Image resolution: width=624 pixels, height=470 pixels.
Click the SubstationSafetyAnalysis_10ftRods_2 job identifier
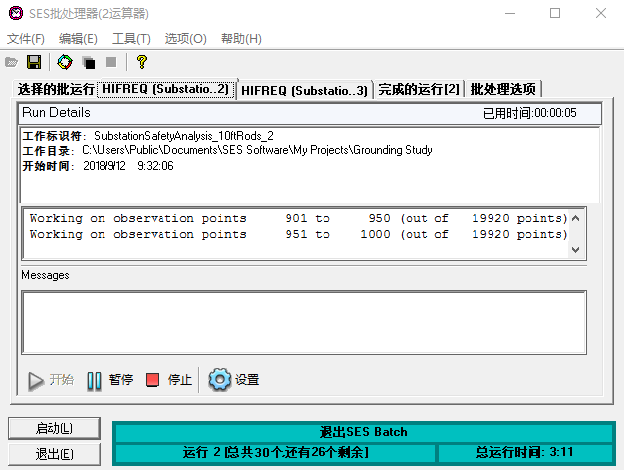coord(184,136)
